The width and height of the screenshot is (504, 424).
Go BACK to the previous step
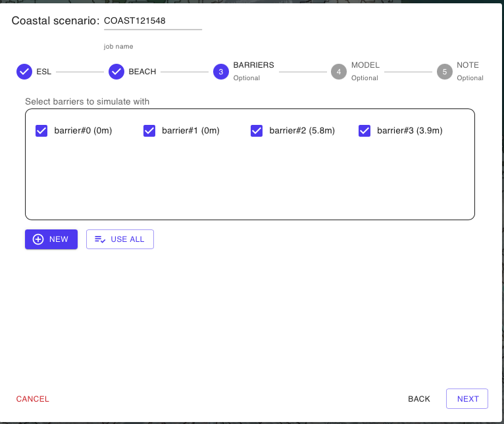tap(419, 399)
